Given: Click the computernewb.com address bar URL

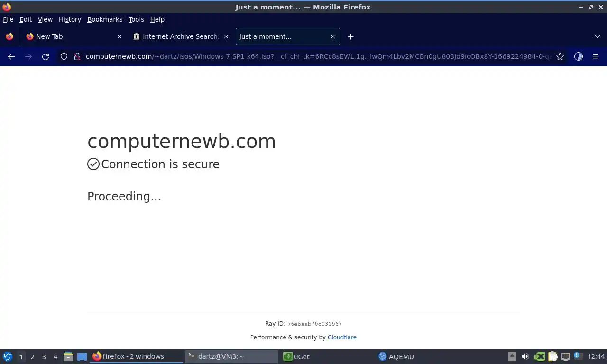Looking at the screenshot, I should tap(318, 56).
